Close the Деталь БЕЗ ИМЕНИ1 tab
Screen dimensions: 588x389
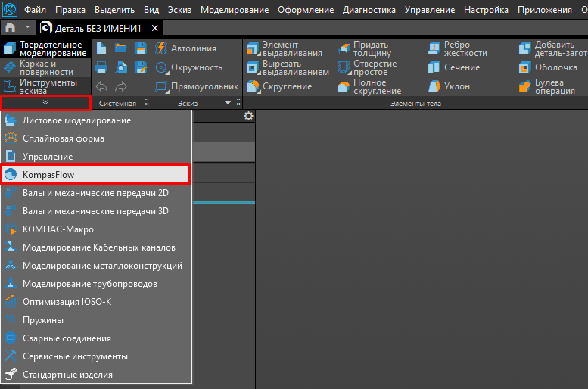click(154, 28)
